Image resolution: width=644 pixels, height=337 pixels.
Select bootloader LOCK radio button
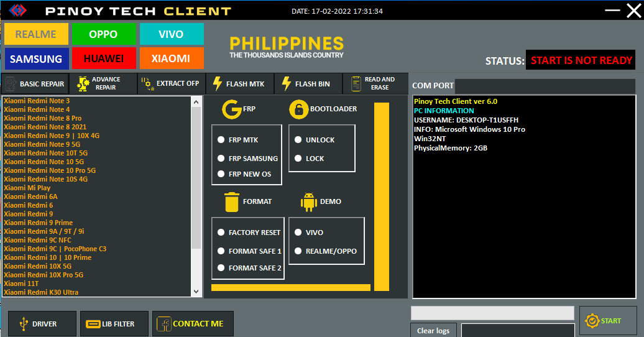pos(298,158)
